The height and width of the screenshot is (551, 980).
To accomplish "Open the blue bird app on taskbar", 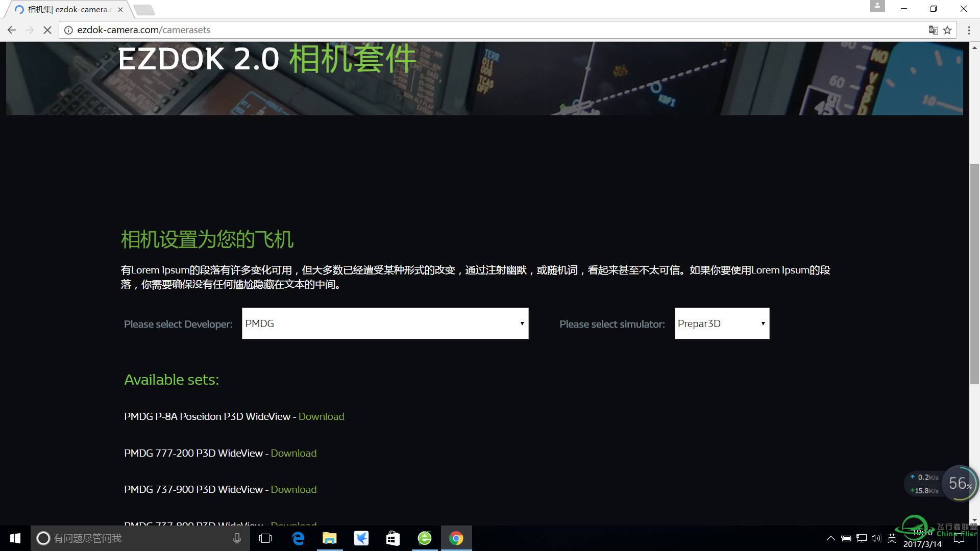I will click(x=361, y=538).
